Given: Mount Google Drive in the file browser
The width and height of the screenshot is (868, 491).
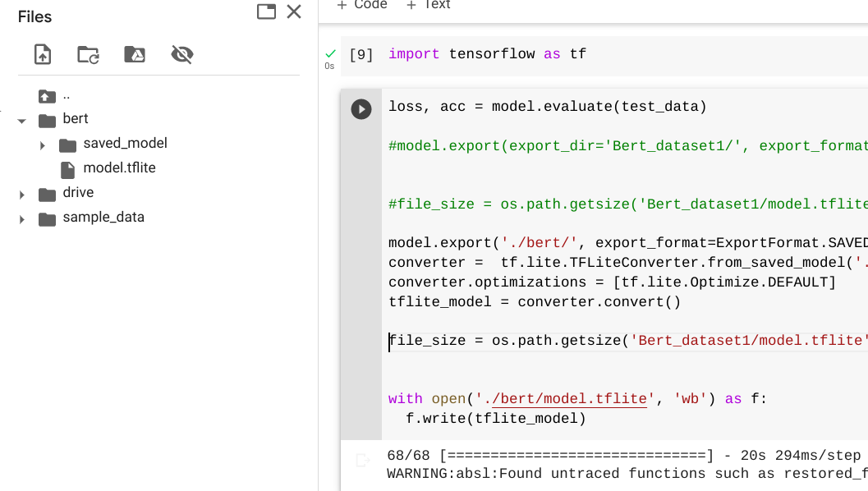Looking at the screenshot, I should coord(135,54).
